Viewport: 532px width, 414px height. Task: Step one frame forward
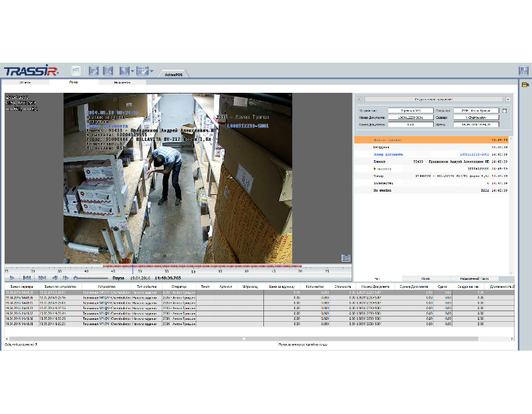pyautogui.click(x=65, y=278)
